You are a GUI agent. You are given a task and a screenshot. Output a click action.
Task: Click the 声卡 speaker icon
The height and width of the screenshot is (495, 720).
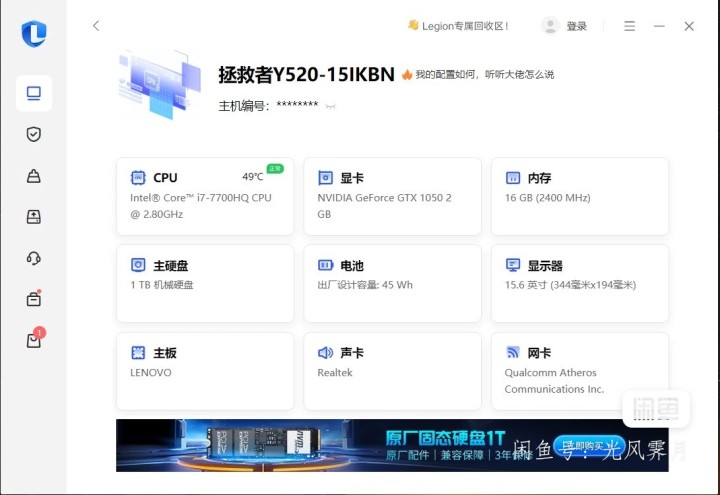coord(326,352)
